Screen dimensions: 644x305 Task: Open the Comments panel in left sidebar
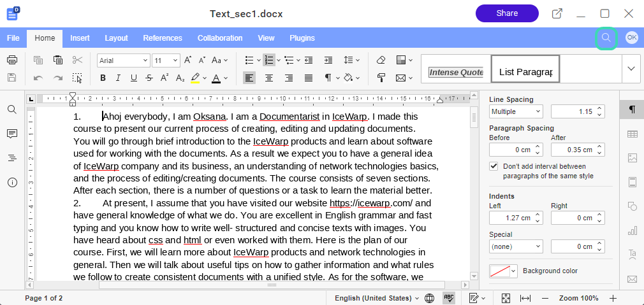[12, 134]
